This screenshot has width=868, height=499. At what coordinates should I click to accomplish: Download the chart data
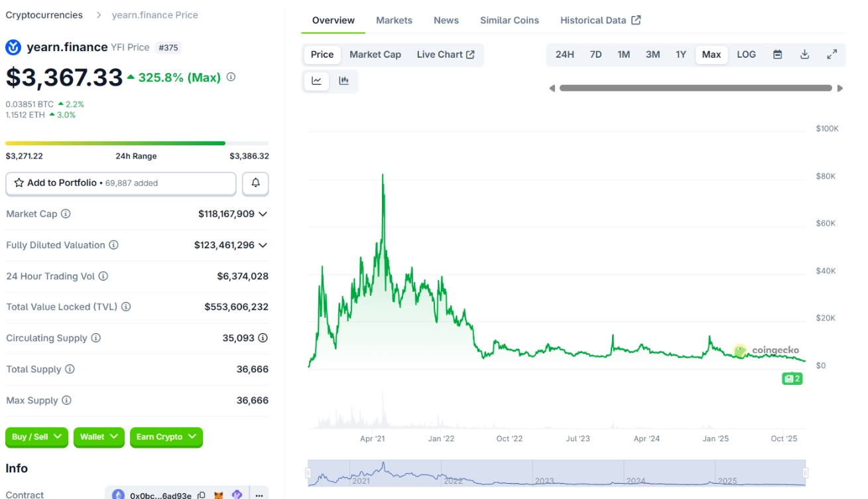click(804, 55)
